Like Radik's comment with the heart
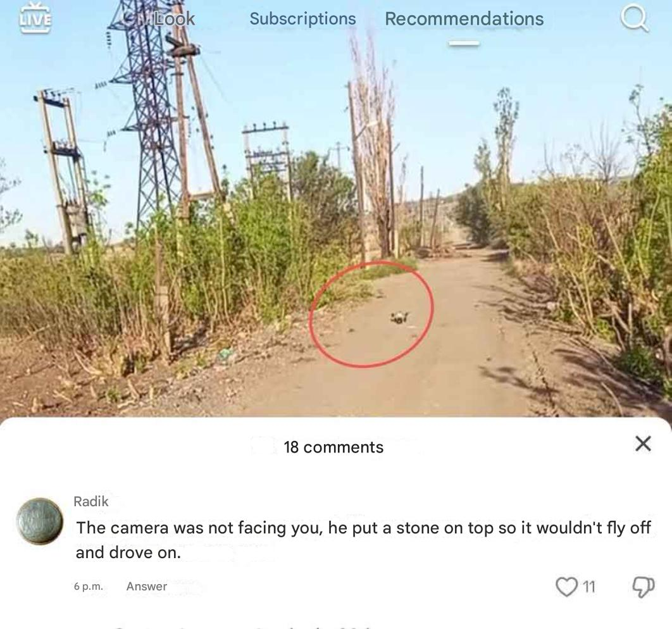The height and width of the screenshot is (629, 672). (566, 587)
